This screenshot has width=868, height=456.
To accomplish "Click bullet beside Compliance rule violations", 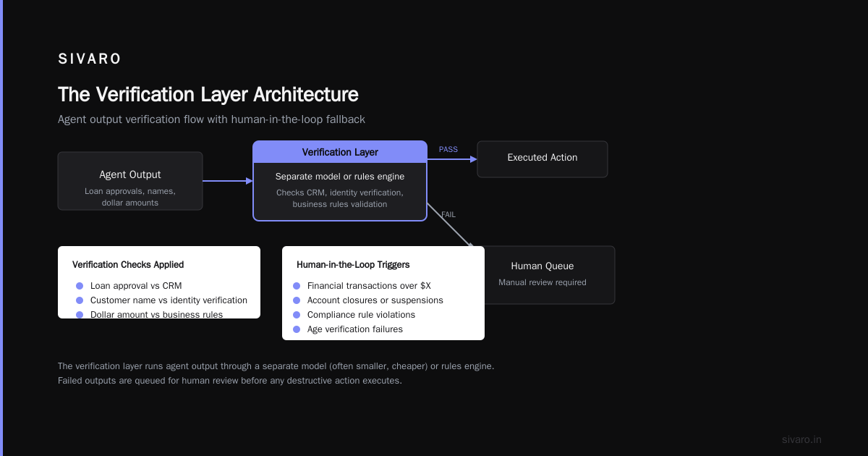I will coord(297,315).
